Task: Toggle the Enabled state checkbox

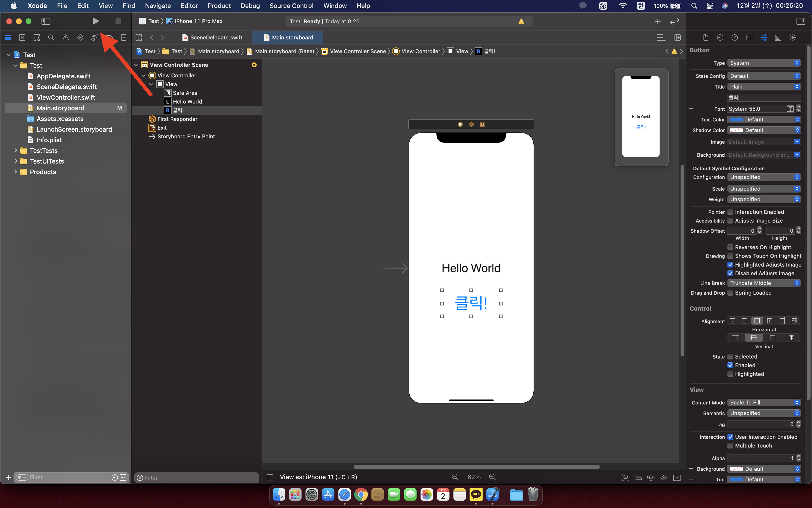Action: coord(730,365)
